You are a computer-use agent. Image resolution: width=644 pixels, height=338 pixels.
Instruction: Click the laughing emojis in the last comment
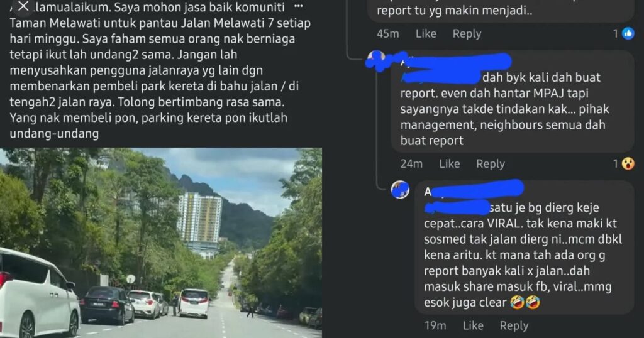pyautogui.click(x=525, y=303)
